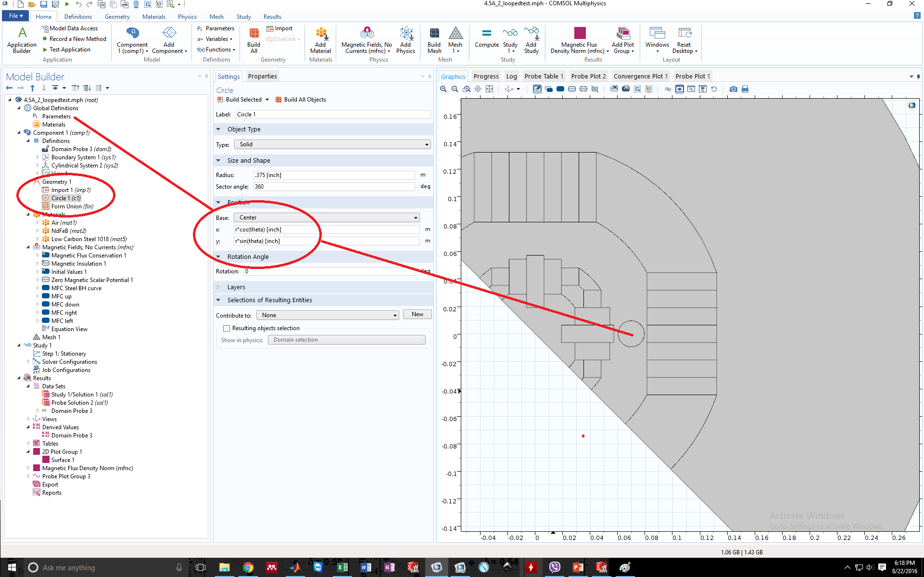Click the Compute button in ribbon
This screenshot has height=577, width=924.
coord(486,38)
